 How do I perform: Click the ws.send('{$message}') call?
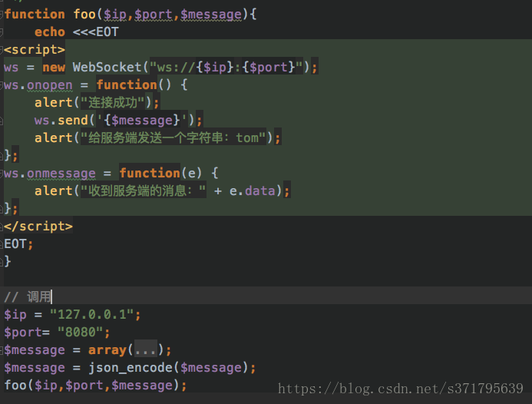(118, 120)
